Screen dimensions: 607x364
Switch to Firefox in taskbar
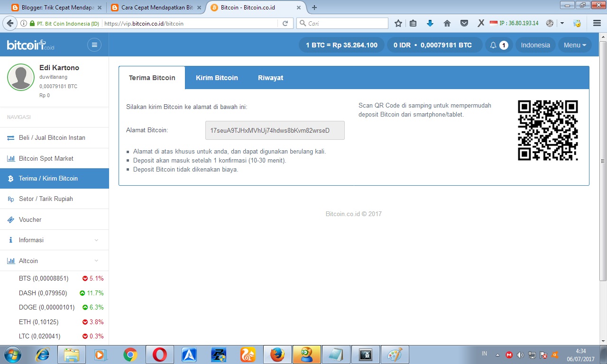pyautogui.click(x=277, y=355)
